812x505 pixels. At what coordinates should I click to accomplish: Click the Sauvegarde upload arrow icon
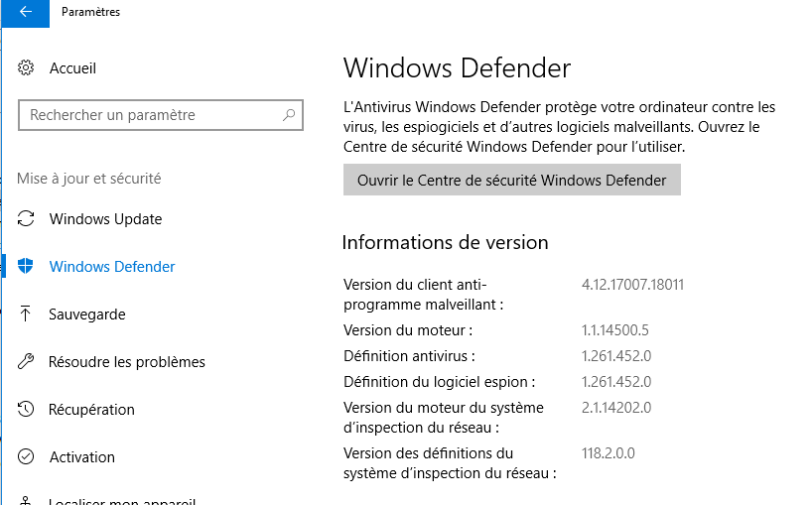coord(26,314)
